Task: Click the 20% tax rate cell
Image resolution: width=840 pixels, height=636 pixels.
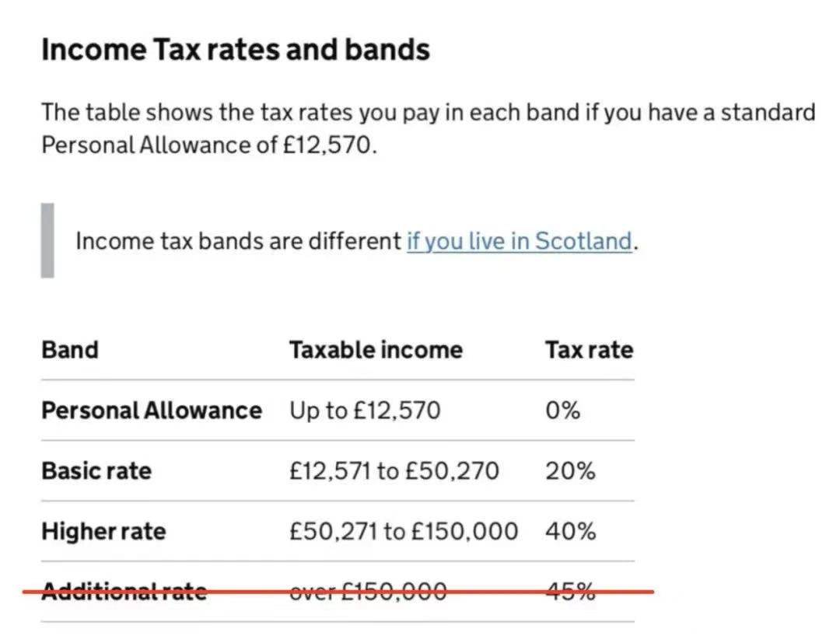Action: tap(570, 470)
